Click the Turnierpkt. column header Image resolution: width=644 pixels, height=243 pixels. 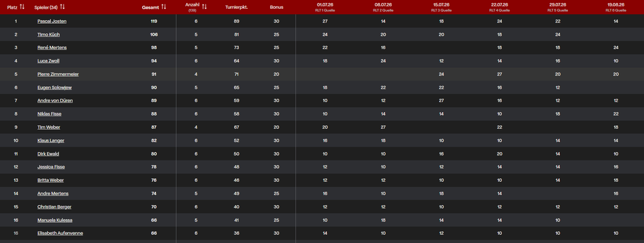(x=236, y=7)
